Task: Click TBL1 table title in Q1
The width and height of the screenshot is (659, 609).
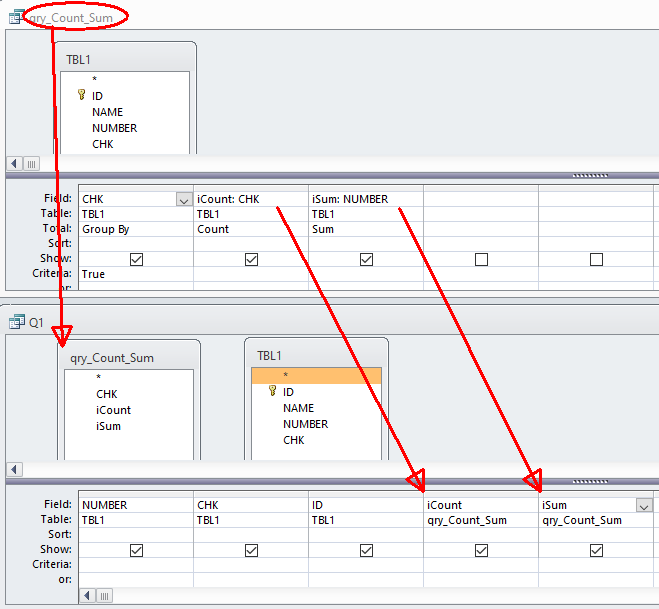Action: pyautogui.click(x=269, y=356)
